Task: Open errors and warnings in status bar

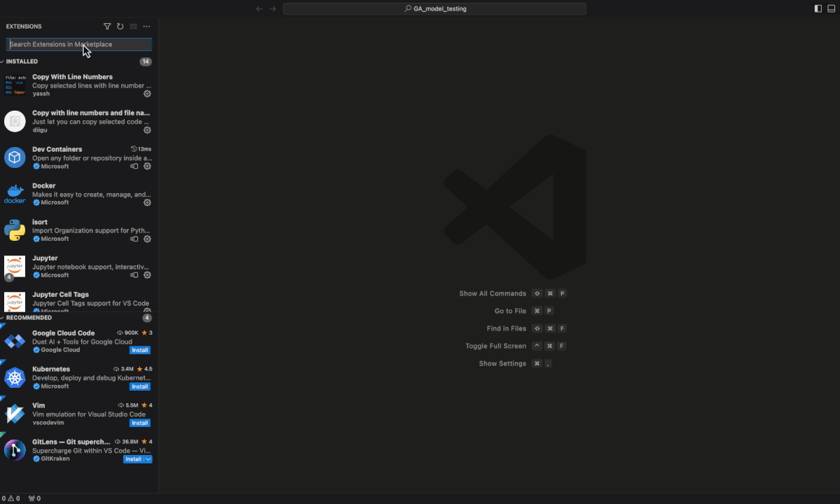Action: [x=10, y=498]
